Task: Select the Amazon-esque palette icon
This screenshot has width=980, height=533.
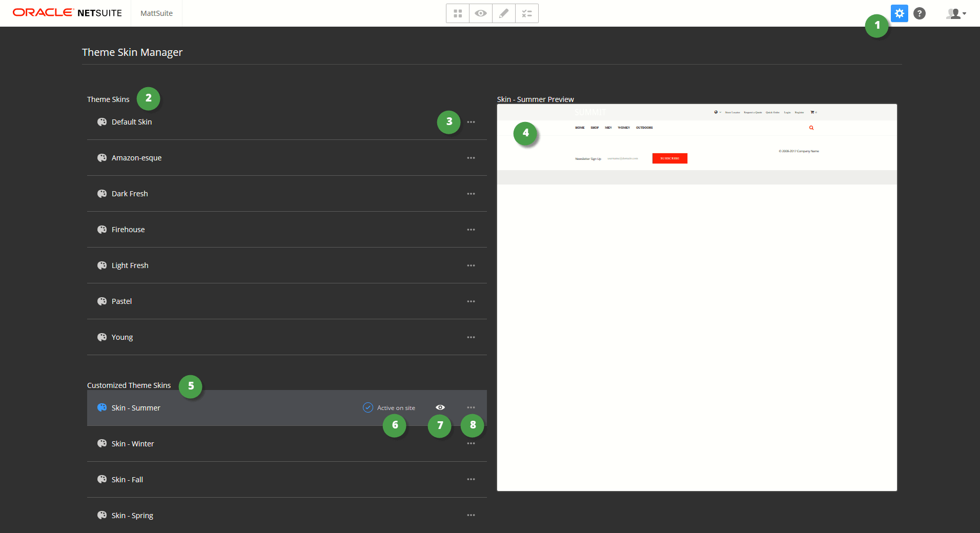Action: click(102, 158)
